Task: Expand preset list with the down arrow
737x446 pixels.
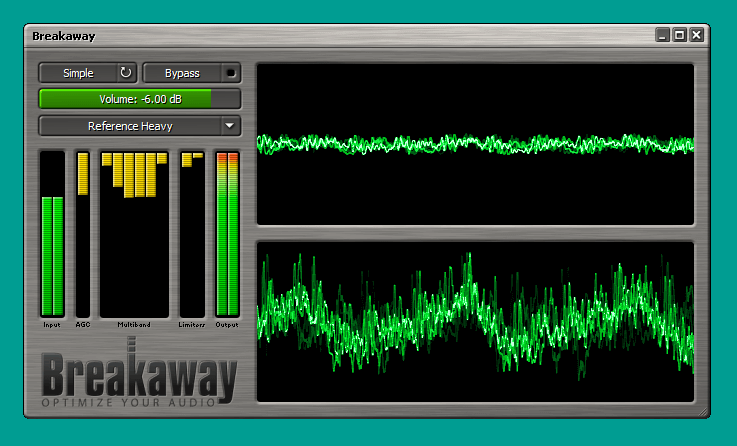Action: coord(230,126)
